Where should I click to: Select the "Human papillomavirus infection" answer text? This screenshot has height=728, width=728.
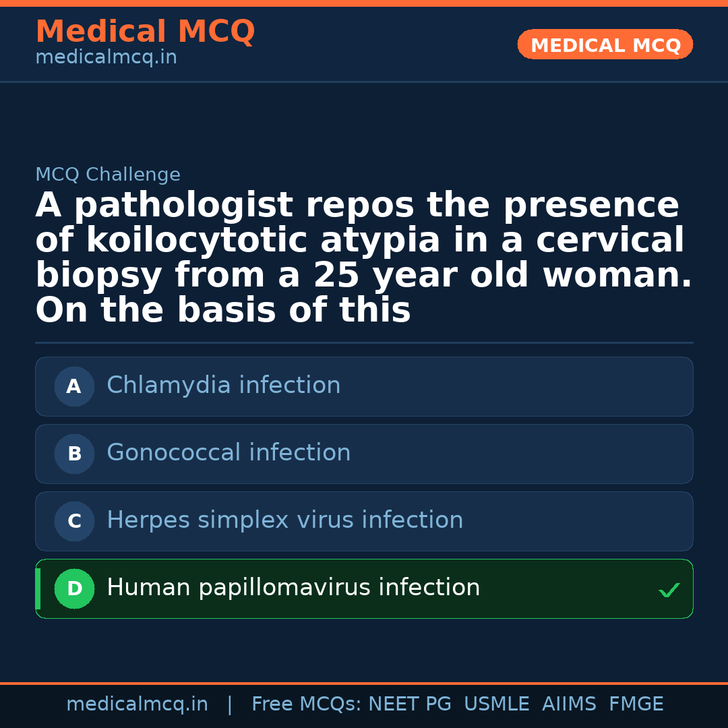pos(293,588)
